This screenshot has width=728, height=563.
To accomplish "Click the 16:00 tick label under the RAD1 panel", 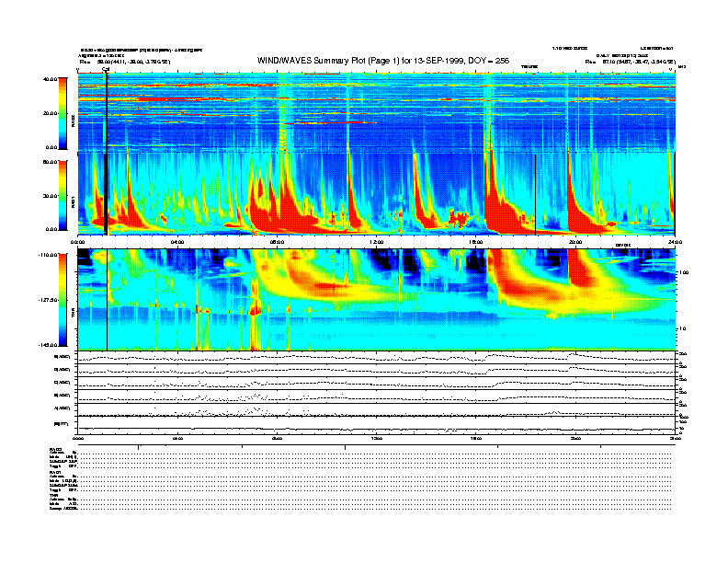I will coord(476,242).
